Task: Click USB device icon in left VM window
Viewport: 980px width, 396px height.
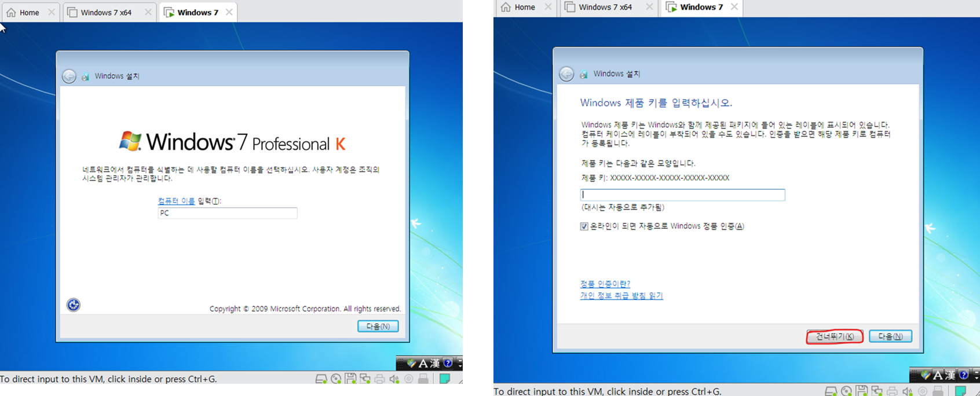Action: pyautogui.click(x=423, y=379)
